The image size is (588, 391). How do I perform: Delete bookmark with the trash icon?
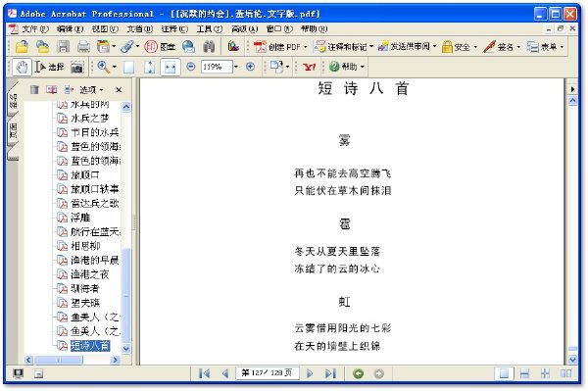point(34,89)
